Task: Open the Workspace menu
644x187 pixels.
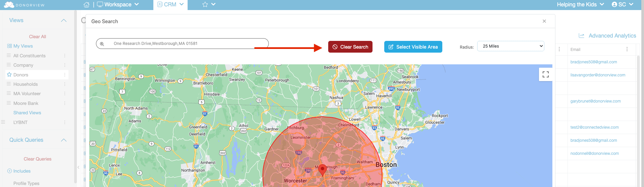Action: coord(118,5)
